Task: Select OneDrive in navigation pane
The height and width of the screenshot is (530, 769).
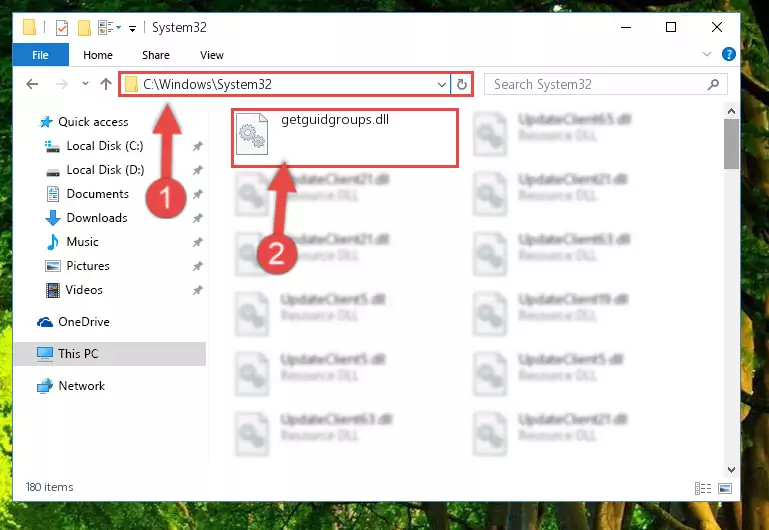Action: pos(84,322)
